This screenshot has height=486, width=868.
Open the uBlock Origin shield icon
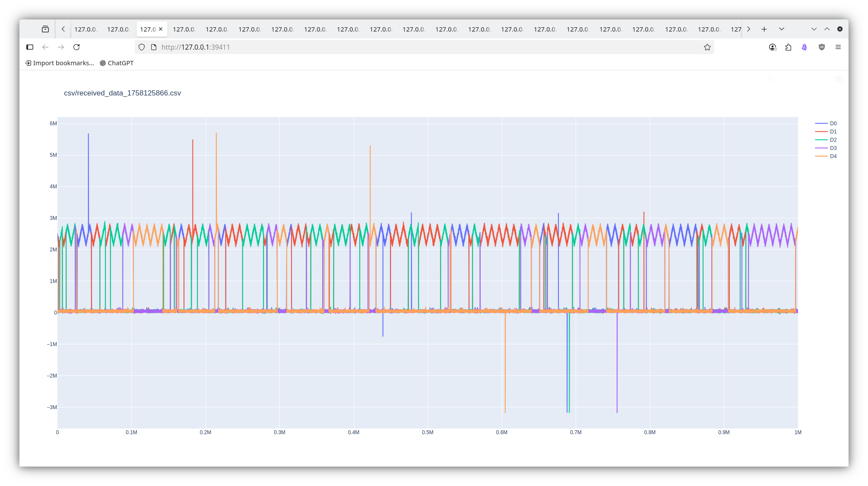pos(821,47)
